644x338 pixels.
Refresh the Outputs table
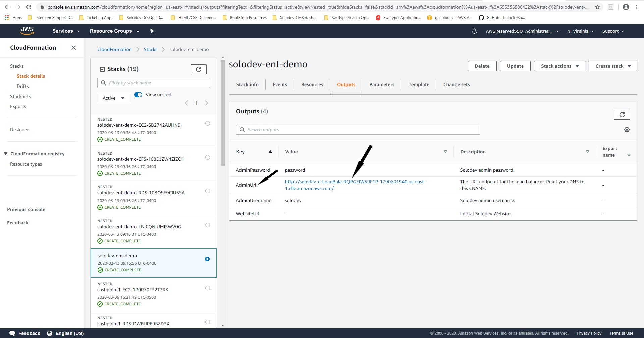pos(622,115)
